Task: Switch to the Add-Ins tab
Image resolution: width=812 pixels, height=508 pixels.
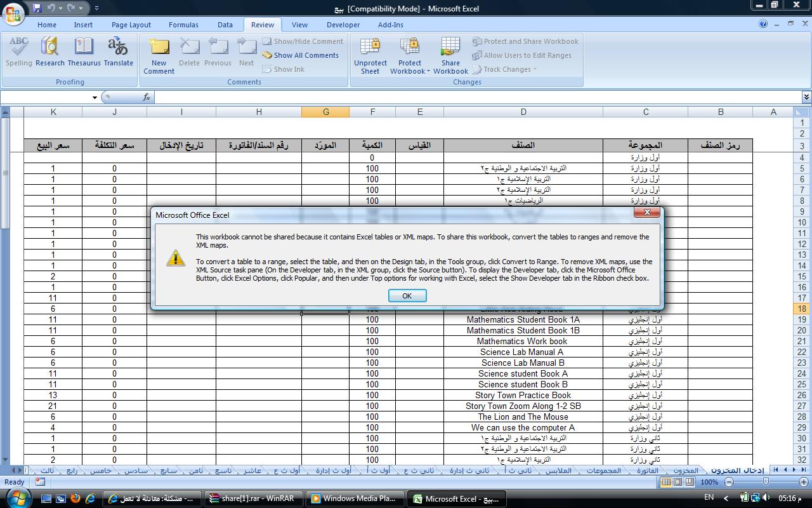Action: point(391,25)
